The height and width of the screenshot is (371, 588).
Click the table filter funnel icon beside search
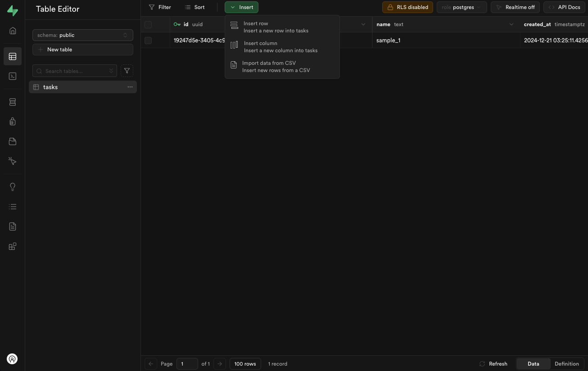pyautogui.click(x=127, y=71)
